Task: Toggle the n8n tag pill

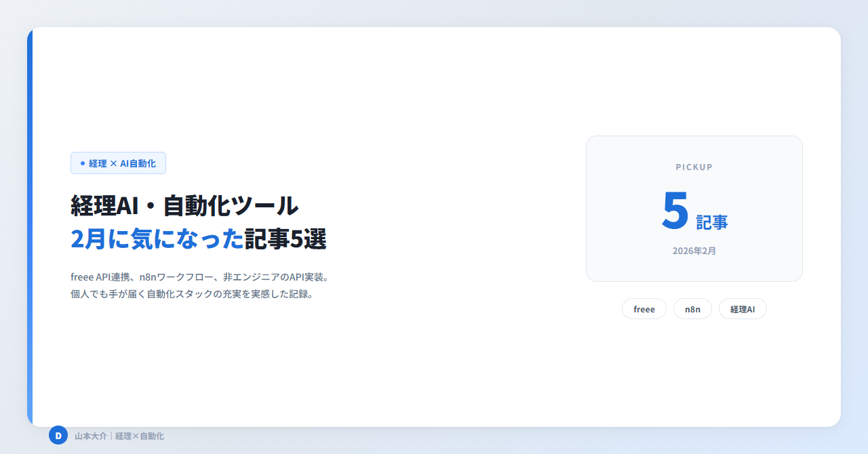Action: pos(692,308)
